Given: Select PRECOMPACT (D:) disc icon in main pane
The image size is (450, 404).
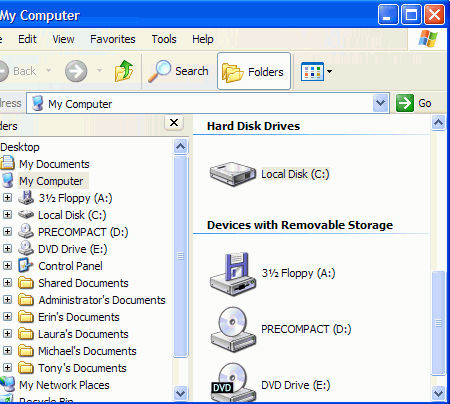Looking at the screenshot, I should (x=233, y=330).
